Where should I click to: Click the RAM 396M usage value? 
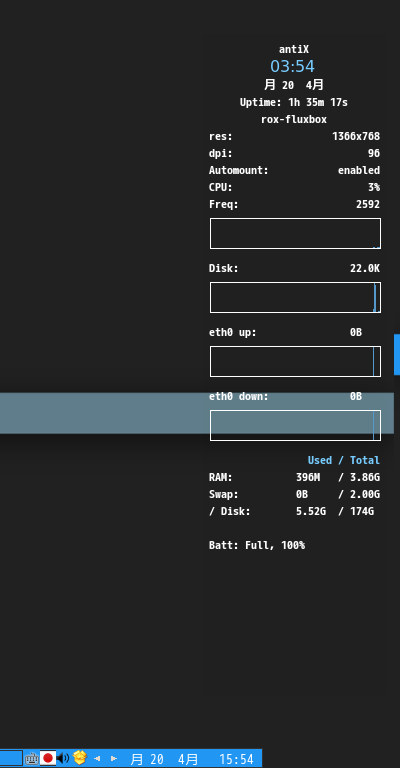pos(308,477)
